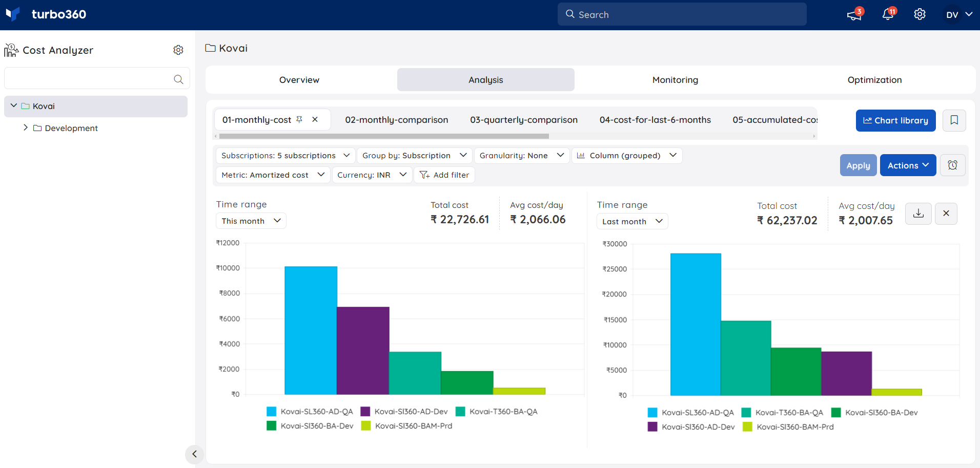Click the purple bar in left chart
This screenshot has height=468, width=980.
coord(363,351)
